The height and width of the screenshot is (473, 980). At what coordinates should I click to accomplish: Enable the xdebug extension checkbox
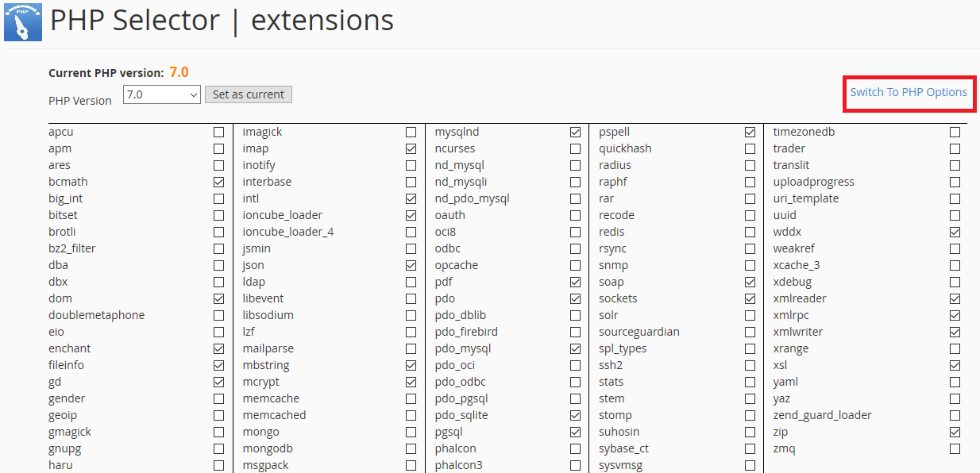pyautogui.click(x=955, y=283)
